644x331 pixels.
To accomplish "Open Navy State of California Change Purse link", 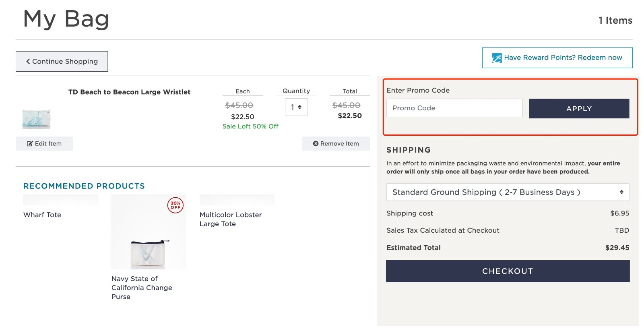I will [x=142, y=288].
